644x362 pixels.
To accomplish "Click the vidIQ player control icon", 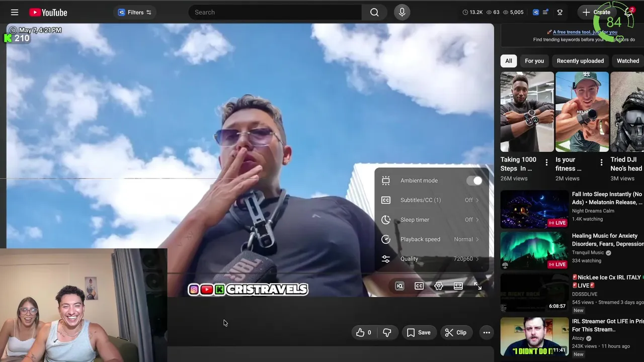I will [x=399, y=286].
